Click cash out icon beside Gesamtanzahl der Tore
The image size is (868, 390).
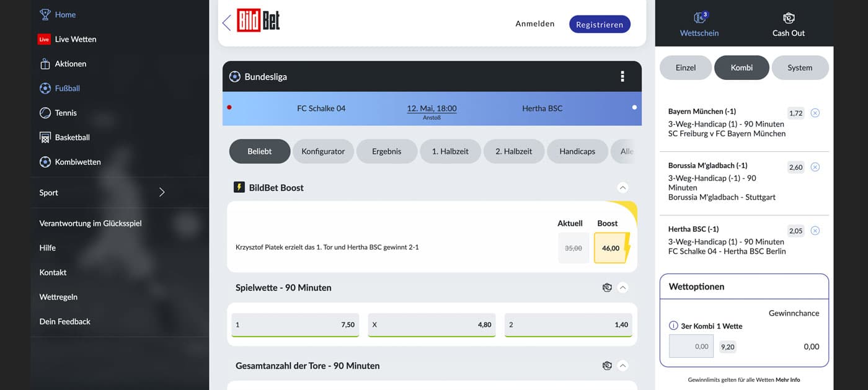[x=607, y=366]
